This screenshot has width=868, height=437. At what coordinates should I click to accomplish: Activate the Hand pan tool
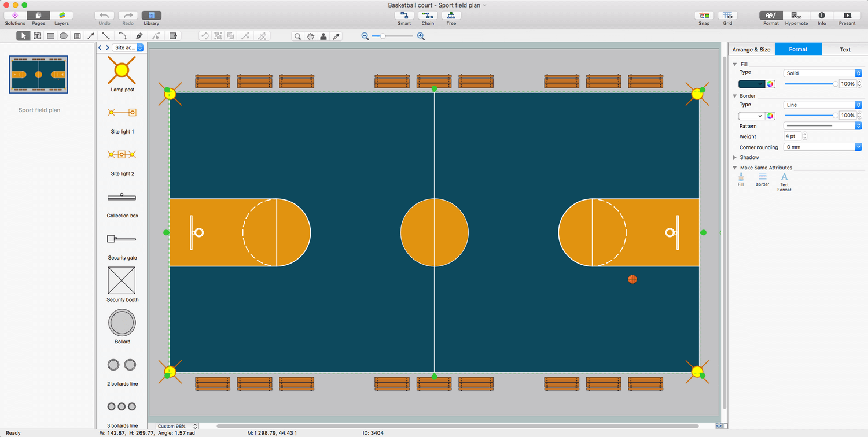coord(311,36)
